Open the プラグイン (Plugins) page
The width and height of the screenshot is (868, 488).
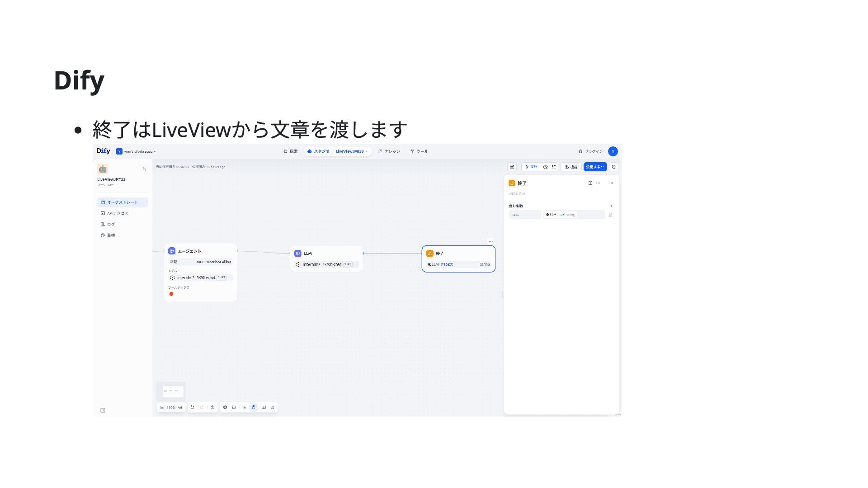click(x=590, y=151)
